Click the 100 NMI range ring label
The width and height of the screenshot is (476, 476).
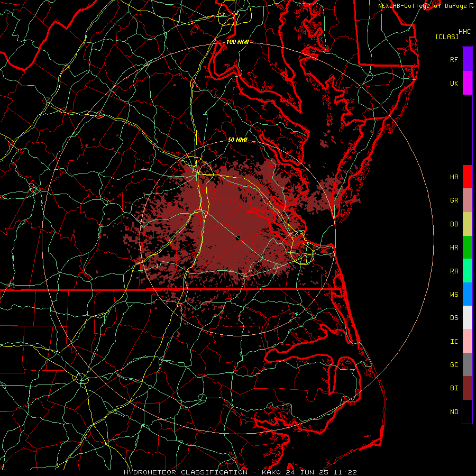(x=237, y=42)
